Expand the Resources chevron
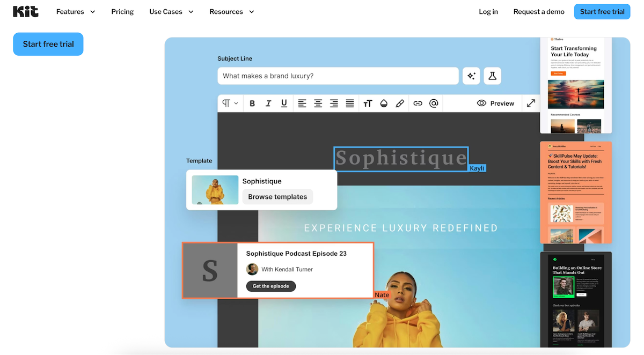 tap(251, 12)
